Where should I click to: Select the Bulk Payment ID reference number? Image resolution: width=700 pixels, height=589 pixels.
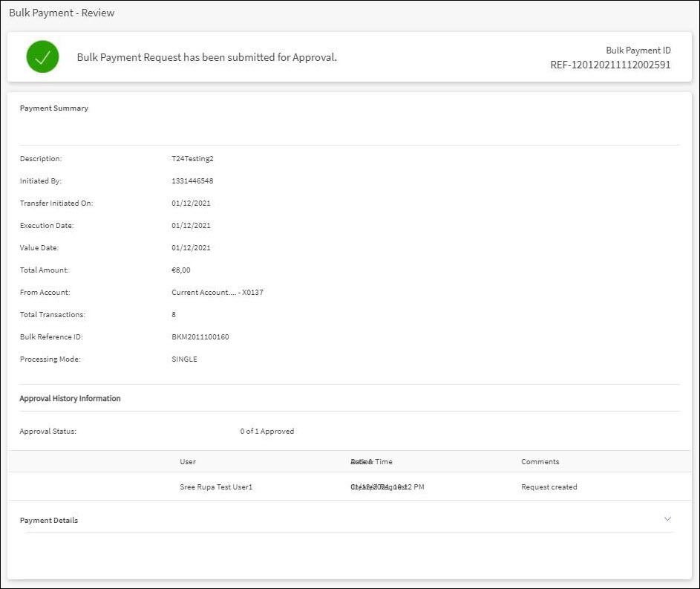610,65
